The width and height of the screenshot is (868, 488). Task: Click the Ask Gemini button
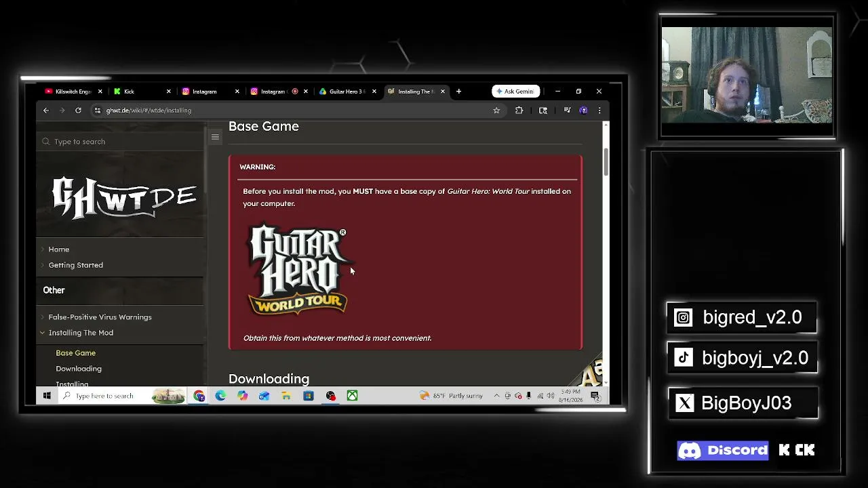pos(515,91)
